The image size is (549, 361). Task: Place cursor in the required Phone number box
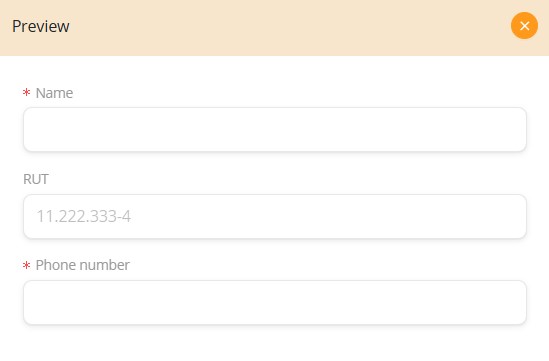coord(275,303)
